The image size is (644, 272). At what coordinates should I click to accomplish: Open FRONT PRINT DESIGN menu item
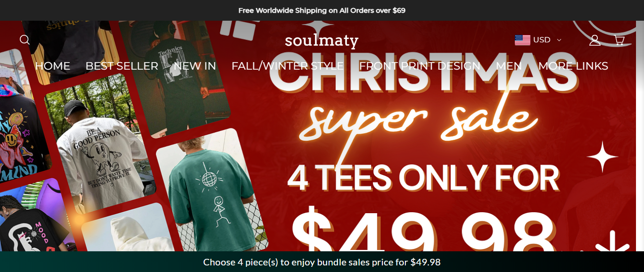(x=420, y=66)
